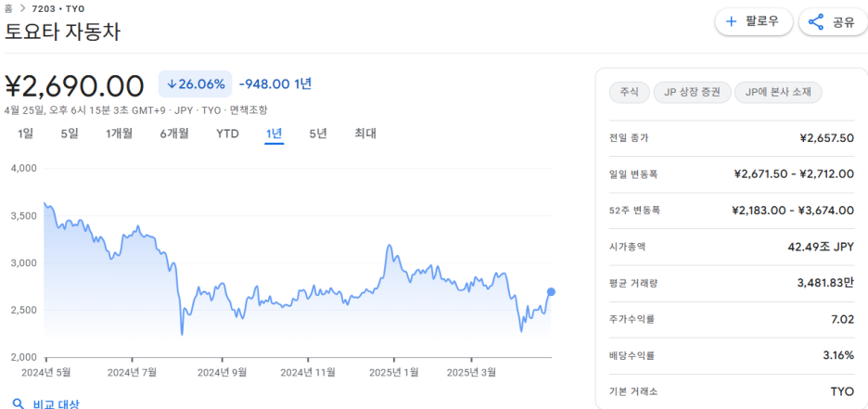Click the 2025년 3월 axis label
The image size is (868, 409).
click(472, 372)
